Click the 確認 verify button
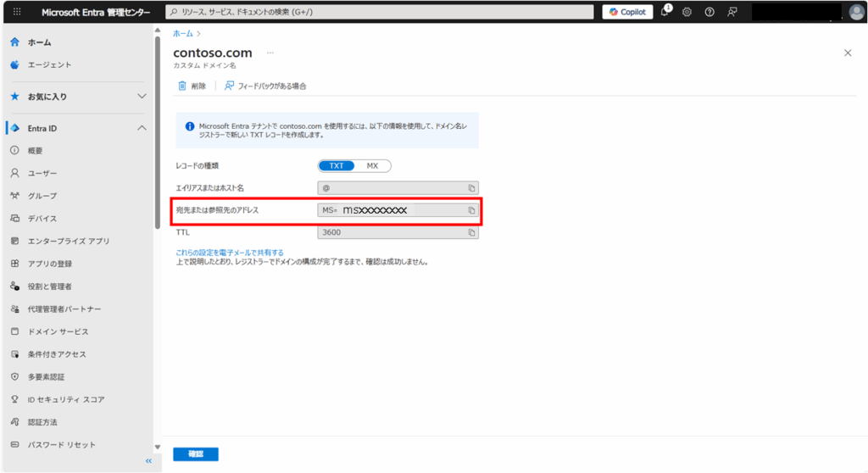The width and height of the screenshot is (868, 473). point(196,454)
